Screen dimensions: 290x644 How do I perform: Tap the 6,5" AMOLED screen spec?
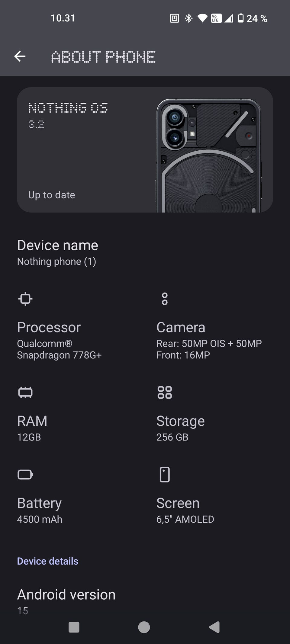point(185,519)
